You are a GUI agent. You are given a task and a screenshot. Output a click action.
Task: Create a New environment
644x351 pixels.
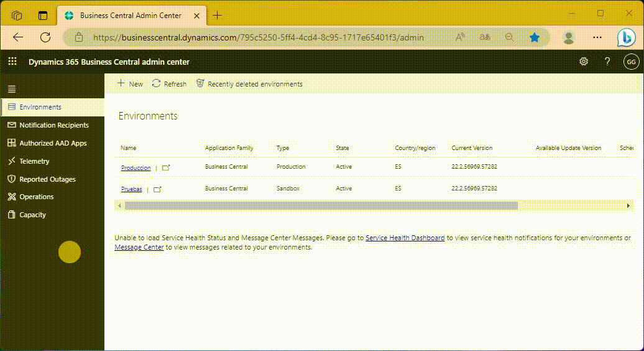pos(130,84)
